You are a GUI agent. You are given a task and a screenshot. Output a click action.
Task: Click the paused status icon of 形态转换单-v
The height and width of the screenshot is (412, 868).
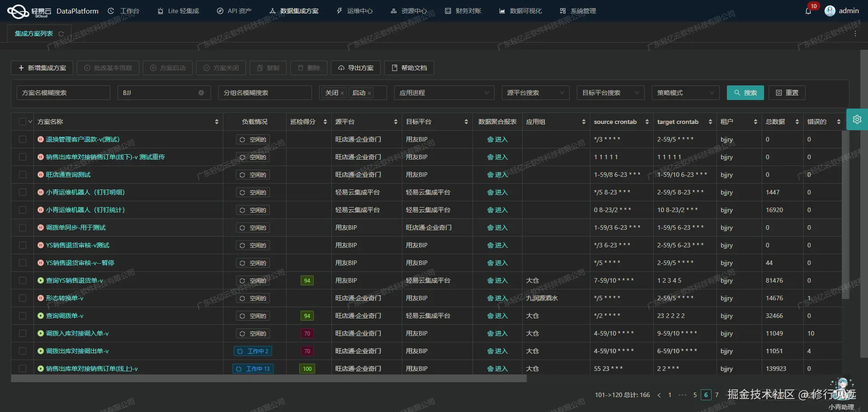coord(41,298)
